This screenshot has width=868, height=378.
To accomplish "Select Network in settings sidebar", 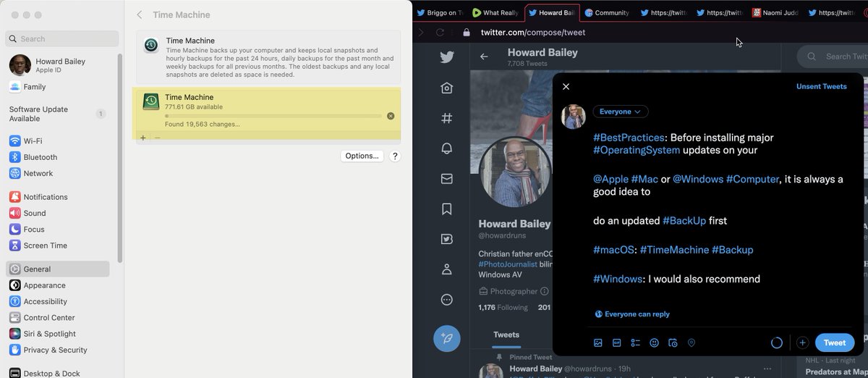I will [x=58, y=173].
